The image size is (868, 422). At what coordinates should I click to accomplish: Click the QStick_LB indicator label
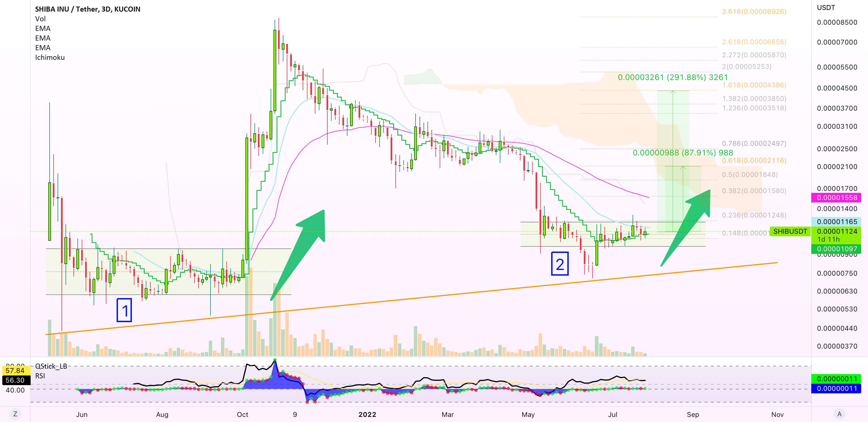click(51, 366)
